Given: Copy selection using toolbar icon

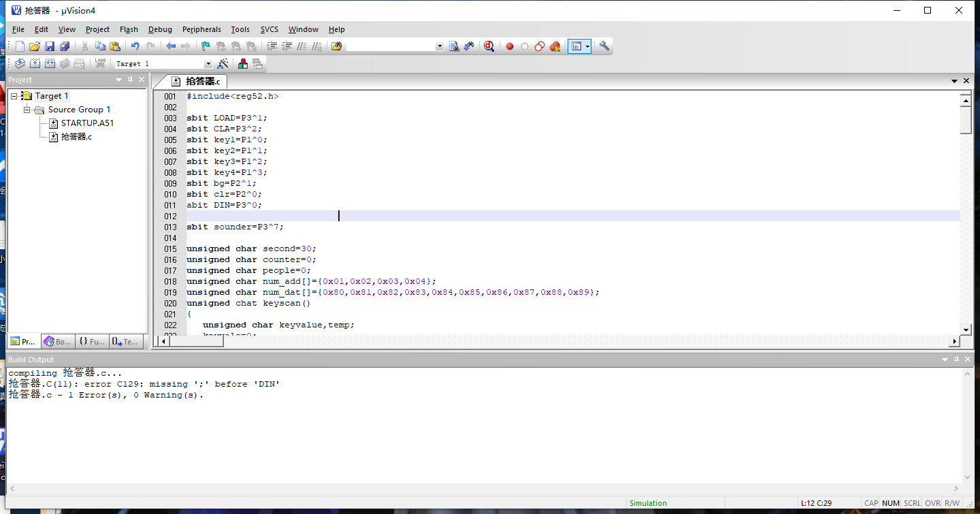Looking at the screenshot, I should coord(100,46).
